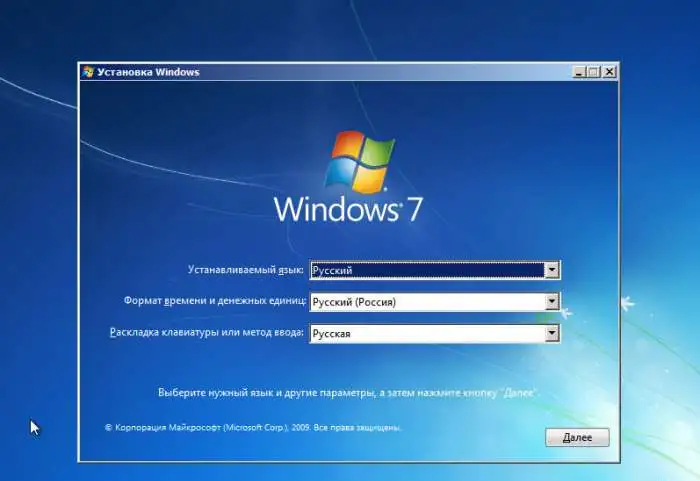
Task: Click the Windows 7 flag logo
Action: [359, 162]
